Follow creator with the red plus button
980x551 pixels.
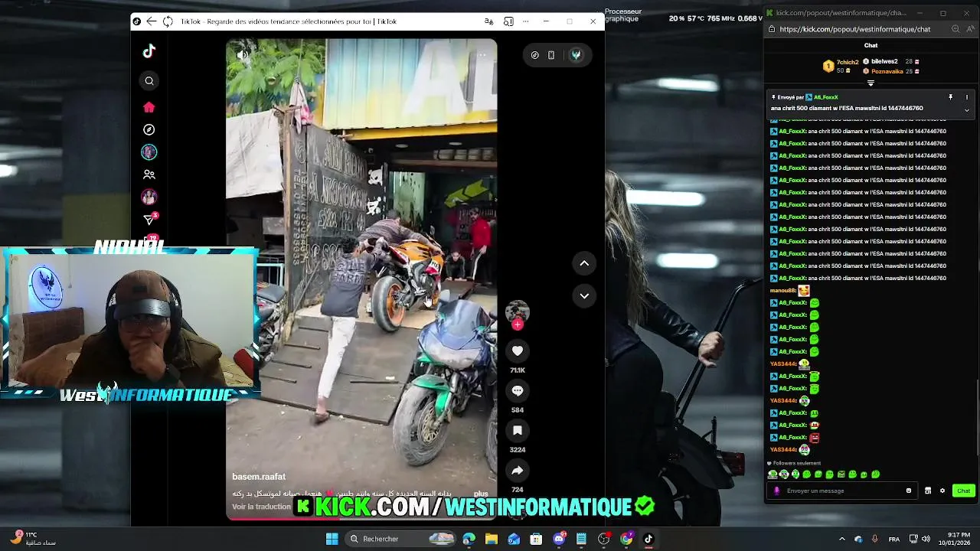coord(518,324)
